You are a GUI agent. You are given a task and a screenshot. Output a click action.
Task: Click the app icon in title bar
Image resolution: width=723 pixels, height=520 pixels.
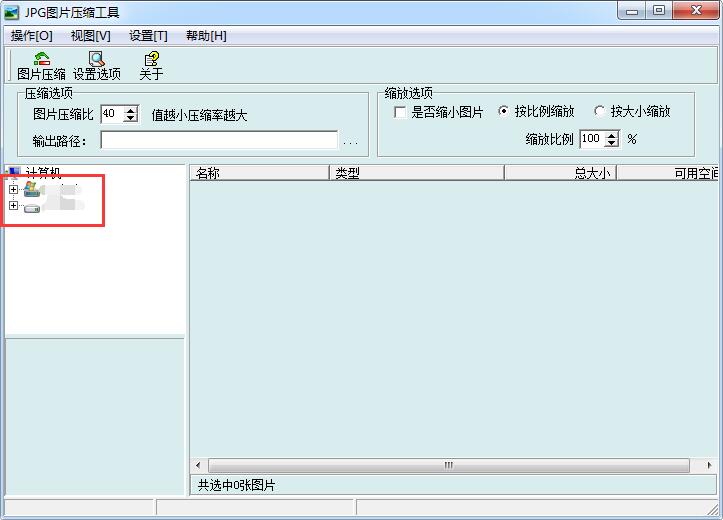coord(13,12)
